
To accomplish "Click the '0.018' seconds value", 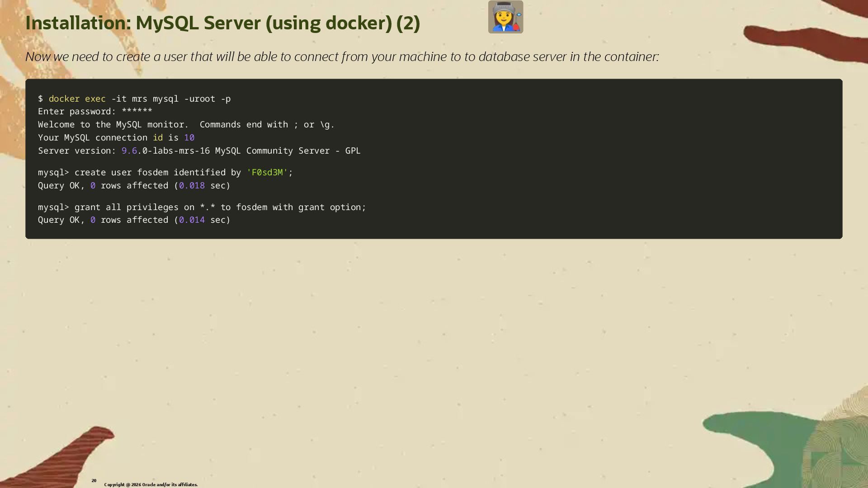I will [192, 186].
